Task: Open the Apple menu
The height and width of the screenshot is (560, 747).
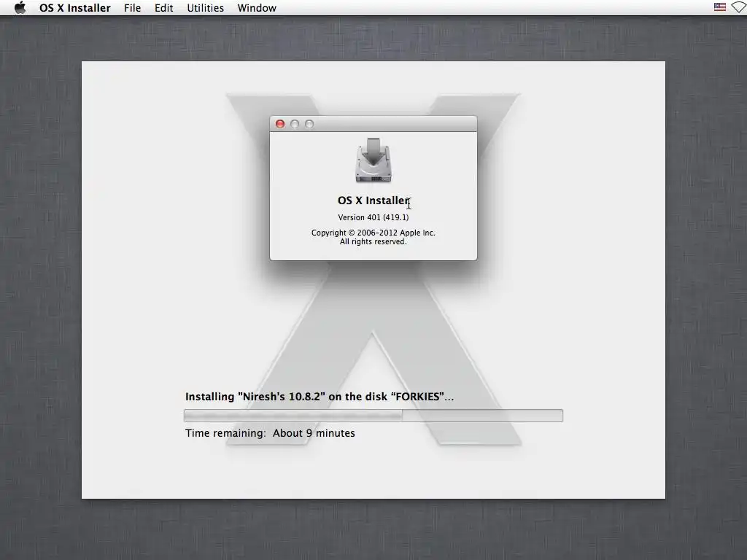Action: [x=20, y=7]
